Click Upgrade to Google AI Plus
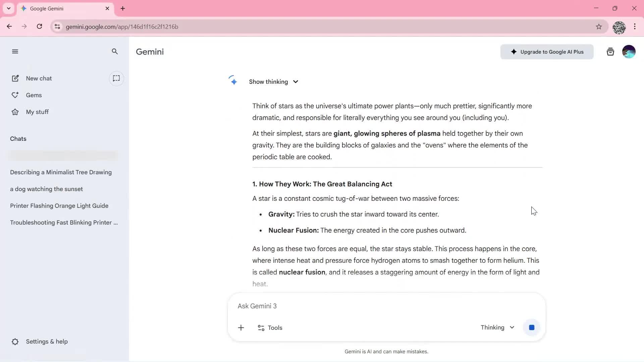The height and width of the screenshot is (362, 644). [547, 52]
